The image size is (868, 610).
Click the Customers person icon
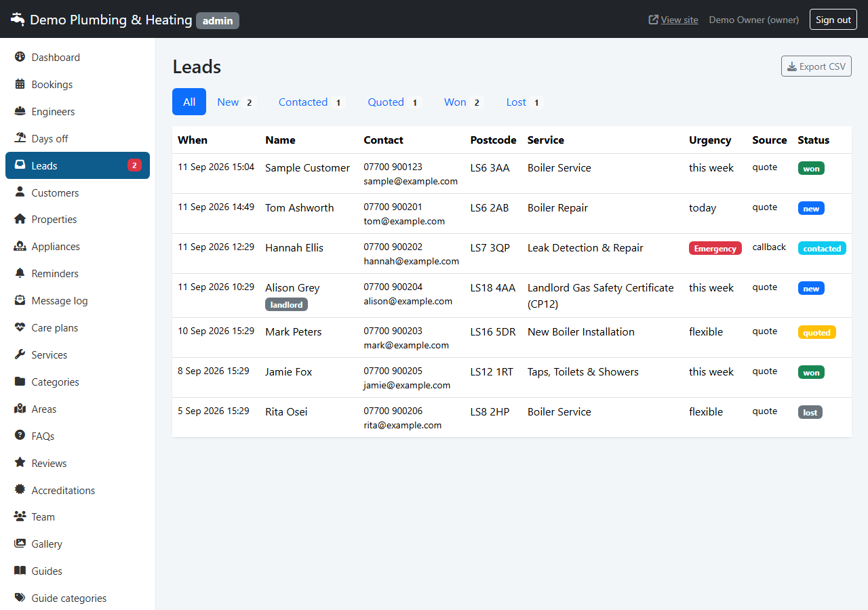tap(20, 192)
